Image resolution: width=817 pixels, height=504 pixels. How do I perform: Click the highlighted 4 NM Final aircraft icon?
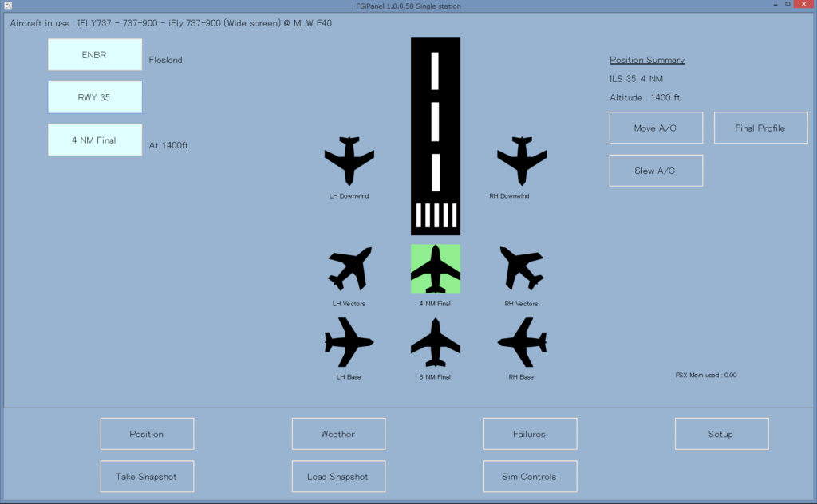click(435, 270)
